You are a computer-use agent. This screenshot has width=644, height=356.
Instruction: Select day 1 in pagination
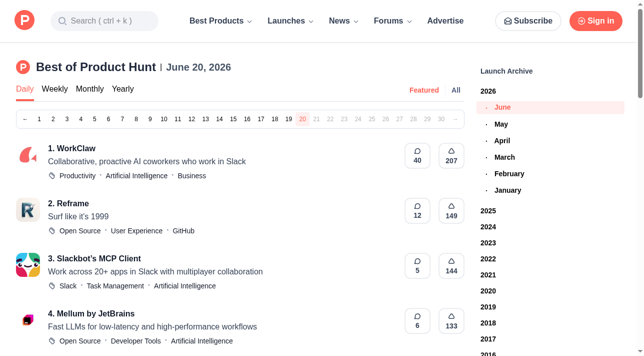click(x=39, y=119)
